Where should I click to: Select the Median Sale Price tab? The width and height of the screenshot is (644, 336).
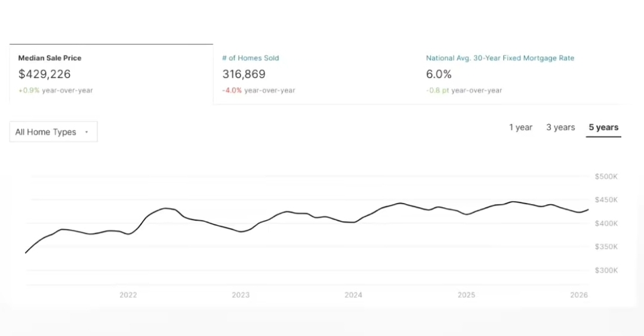[50, 58]
